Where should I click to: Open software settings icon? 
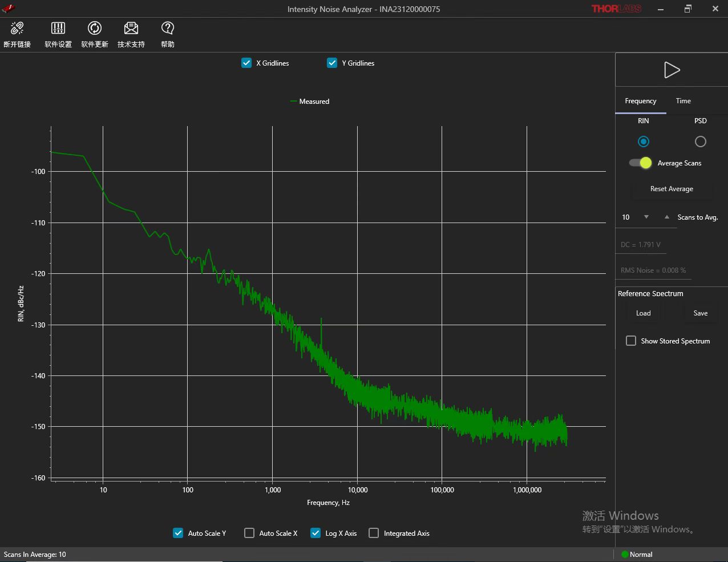tap(58, 29)
